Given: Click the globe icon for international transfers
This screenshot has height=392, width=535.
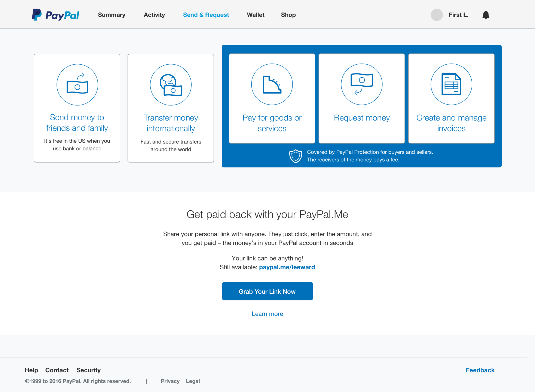Looking at the screenshot, I should pos(171,84).
